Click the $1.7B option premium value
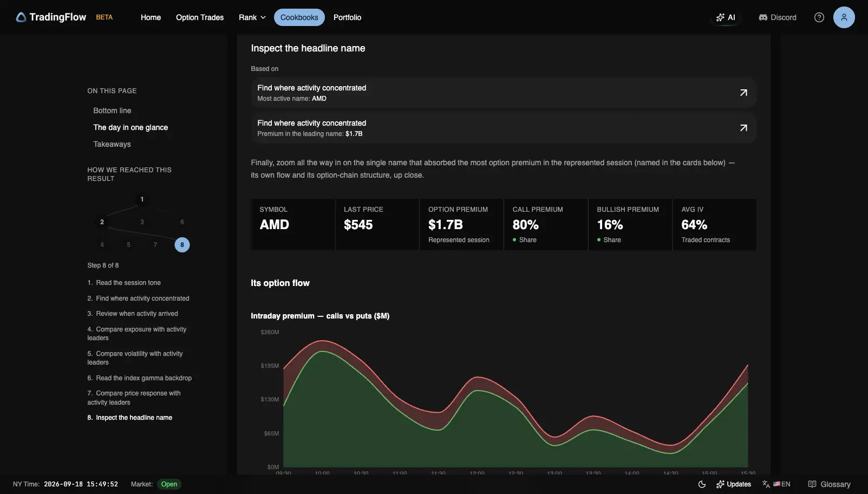 (x=445, y=225)
